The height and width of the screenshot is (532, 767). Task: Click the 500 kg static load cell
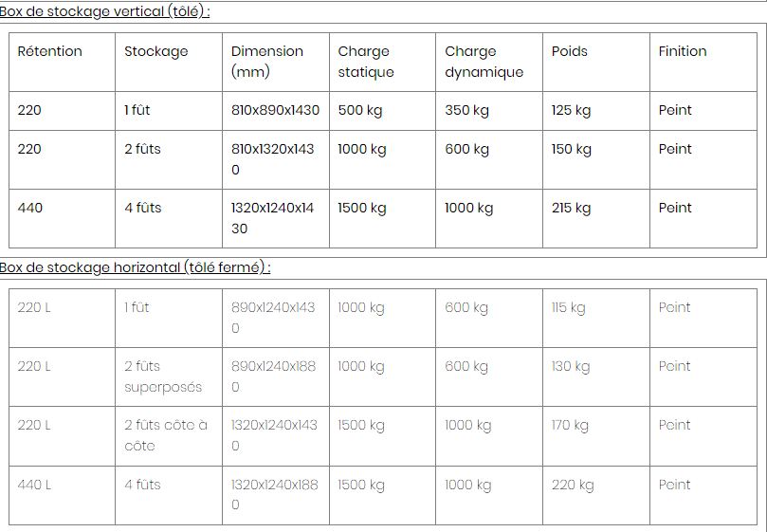[x=360, y=110]
